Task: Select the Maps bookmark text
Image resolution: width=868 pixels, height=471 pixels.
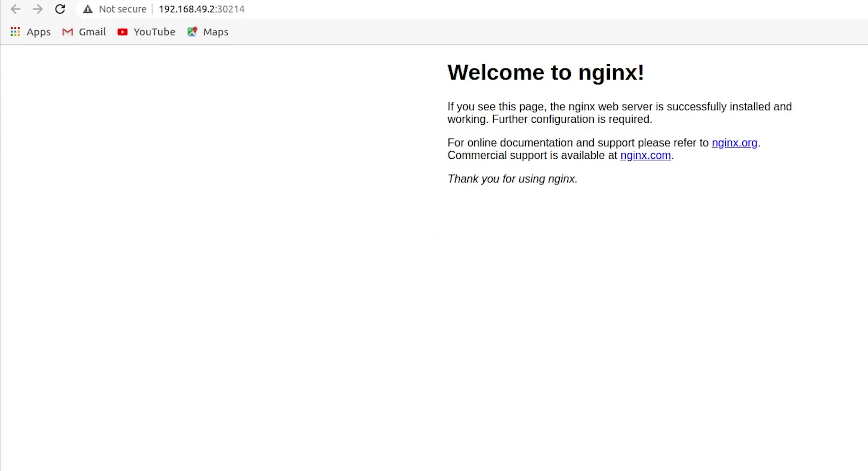Action: [x=216, y=32]
